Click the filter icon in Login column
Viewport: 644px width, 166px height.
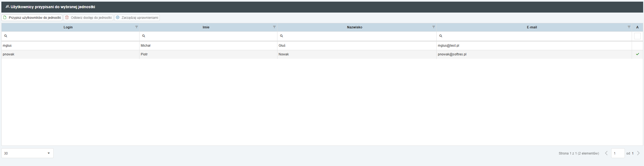pyautogui.click(x=137, y=27)
